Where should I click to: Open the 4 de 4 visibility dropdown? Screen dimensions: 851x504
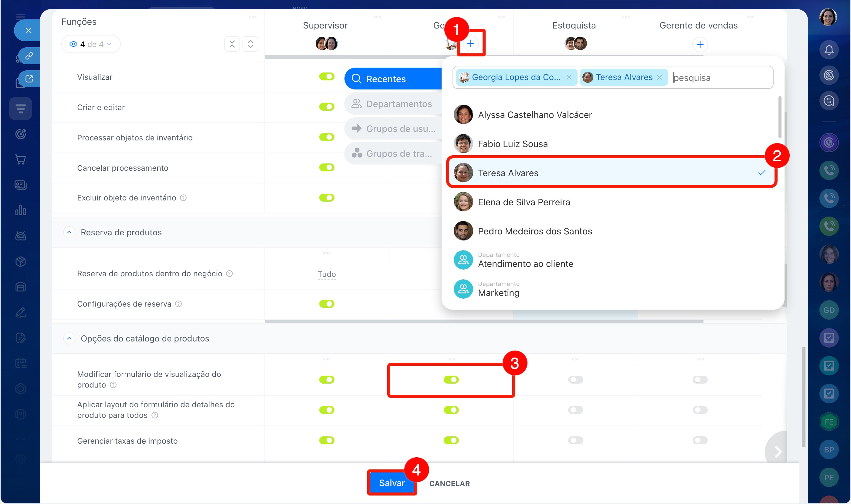point(91,44)
